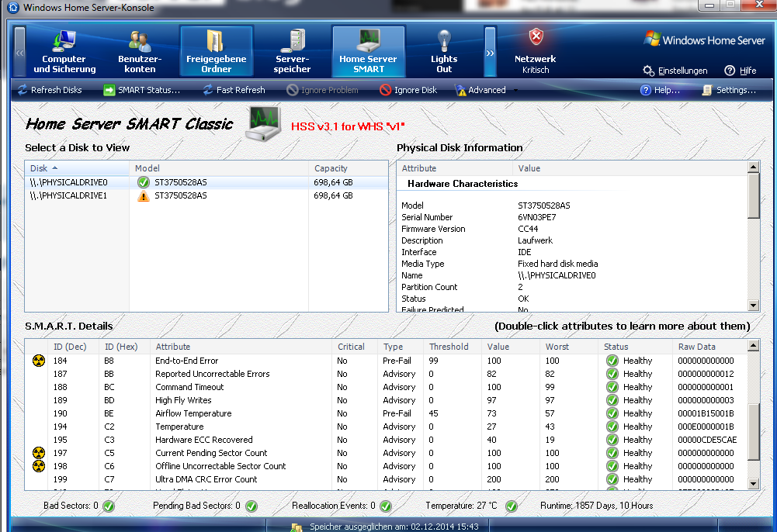
Task: Click the Ignore Problem button
Action: (x=323, y=90)
